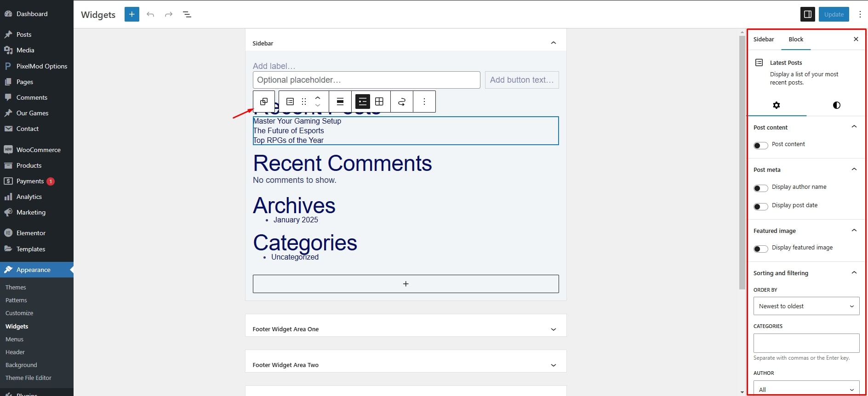Open the Author dropdown
Screen dimensions: 868x396
(x=806, y=388)
